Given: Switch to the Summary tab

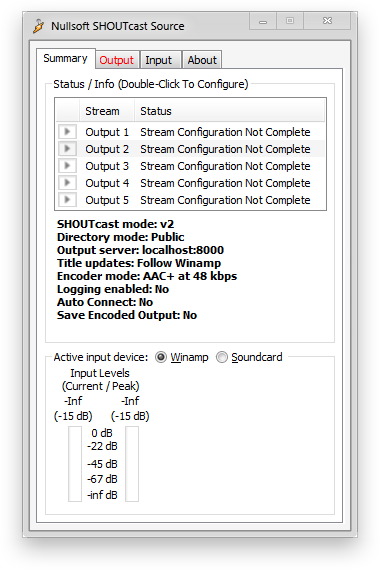Looking at the screenshot, I should (66, 58).
